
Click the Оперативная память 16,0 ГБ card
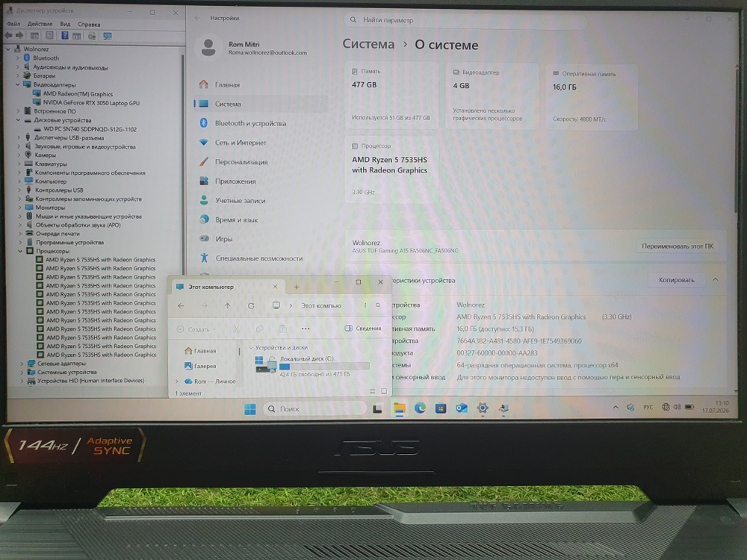591,97
